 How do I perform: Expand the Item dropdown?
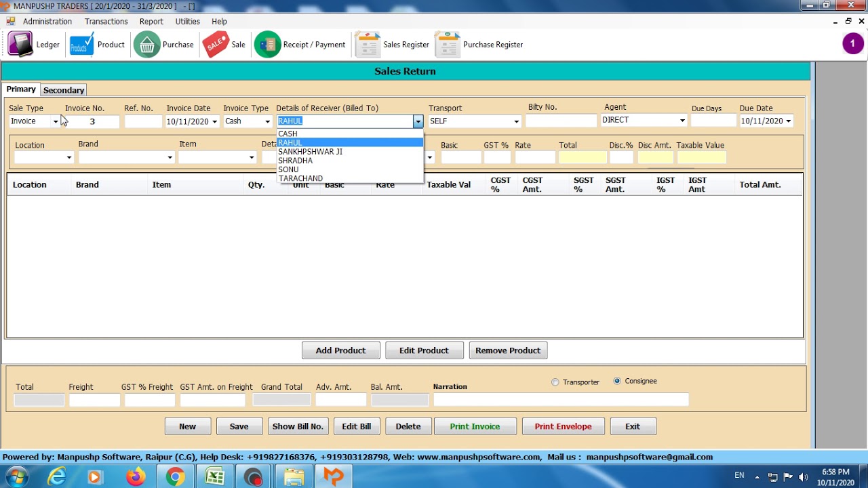point(251,158)
